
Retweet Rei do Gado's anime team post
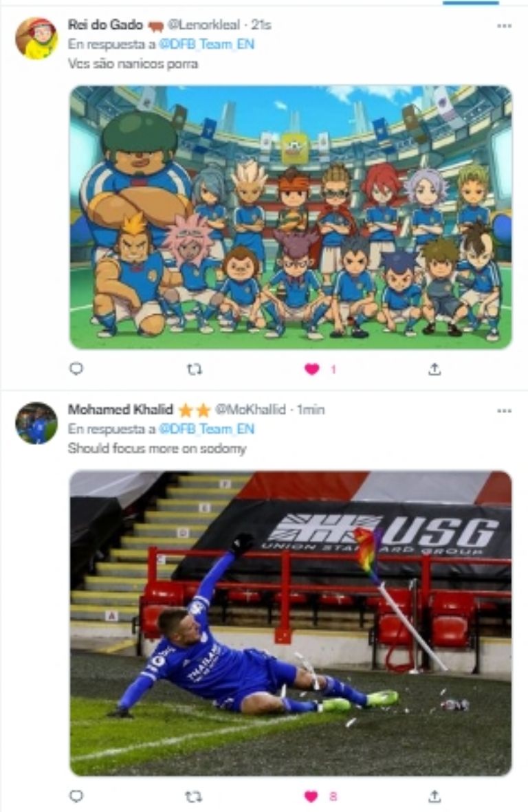click(194, 369)
